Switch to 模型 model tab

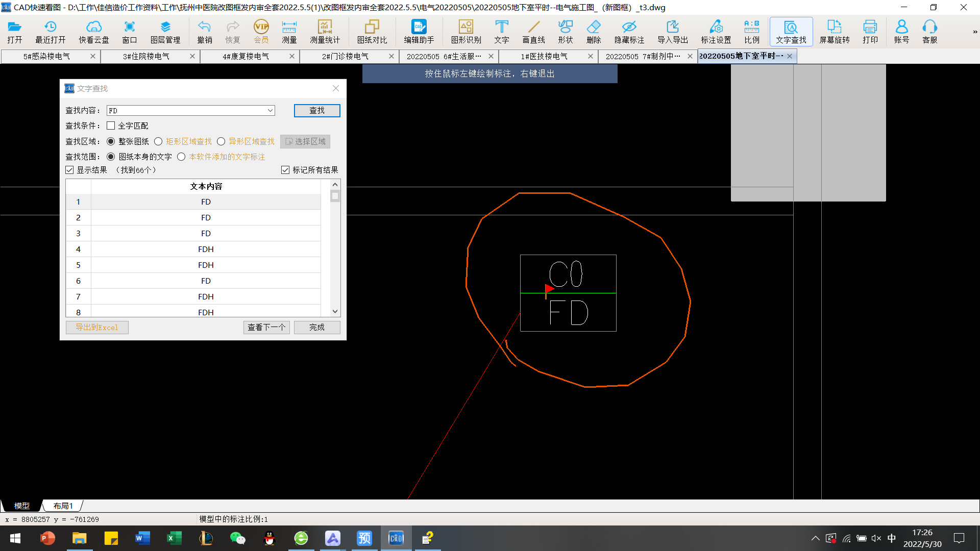click(x=21, y=506)
